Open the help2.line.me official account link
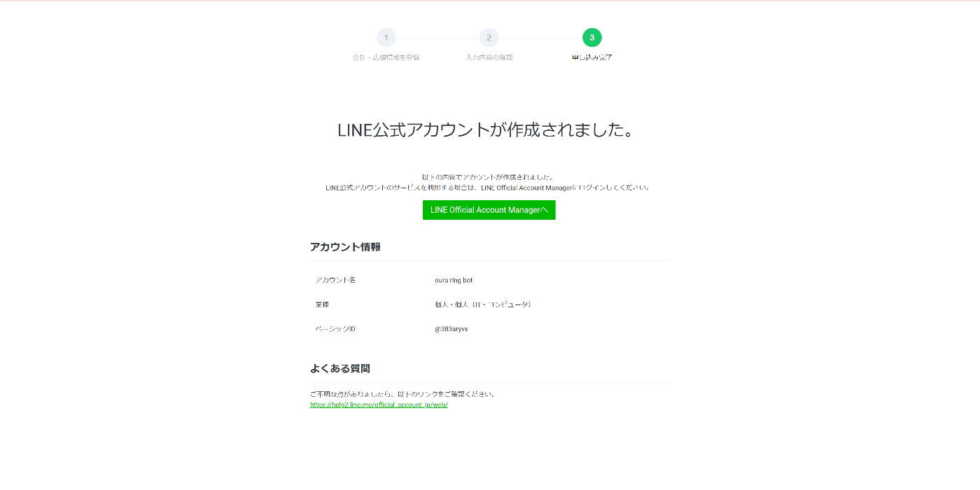 pyautogui.click(x=379, y=405)
